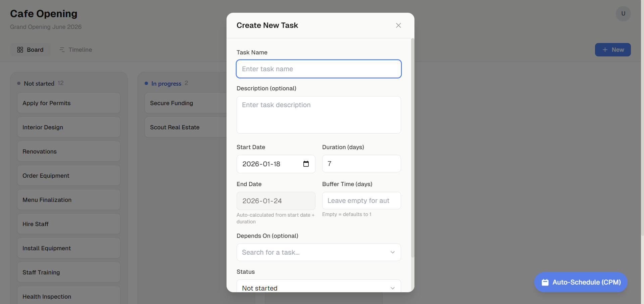Focus the Task Name input field
The image size is (644, 304).
[x=319, y=69]
